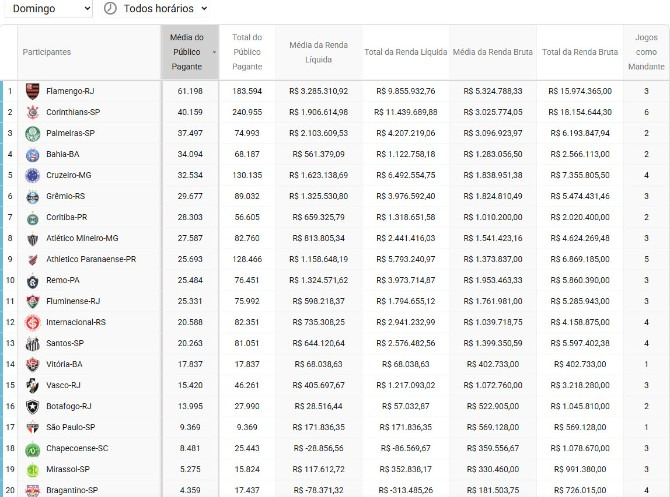Screen dimensions: 670x497
Task: Click the Palmeiras-SP crest icon
Action: [x=32, y=133]
